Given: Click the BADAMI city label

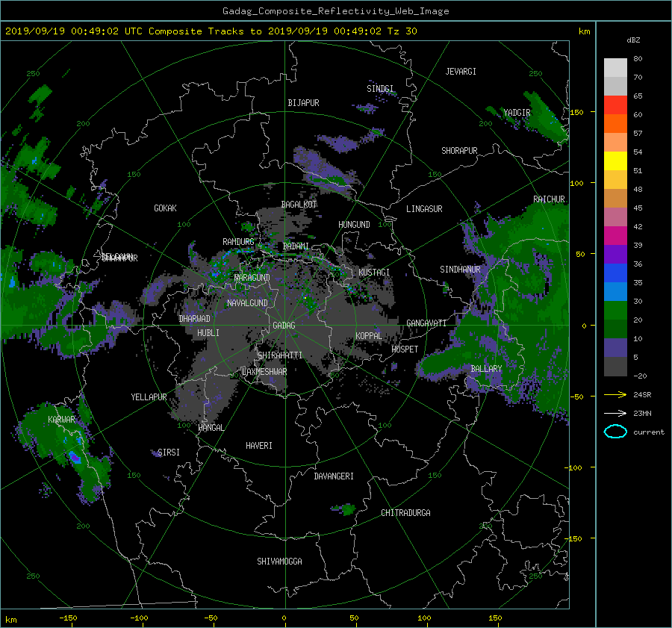Looking at the screenshot, I should click(x=296, y=246).
